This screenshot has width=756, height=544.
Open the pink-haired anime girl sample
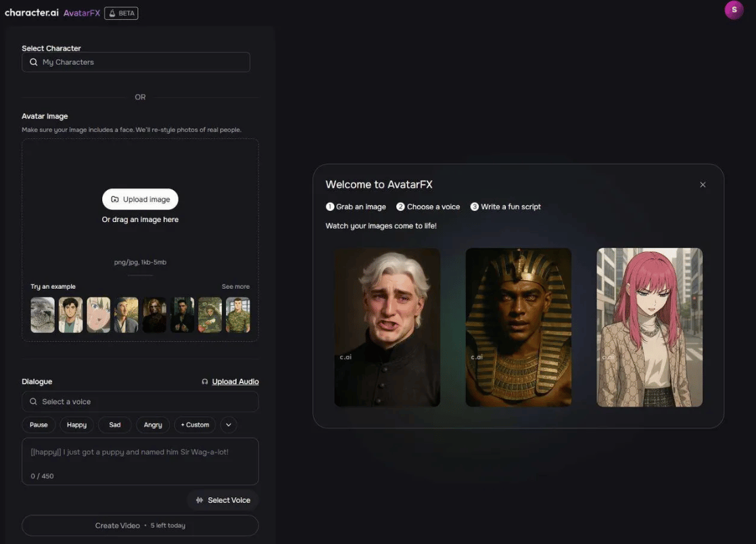tap(649, 327)
